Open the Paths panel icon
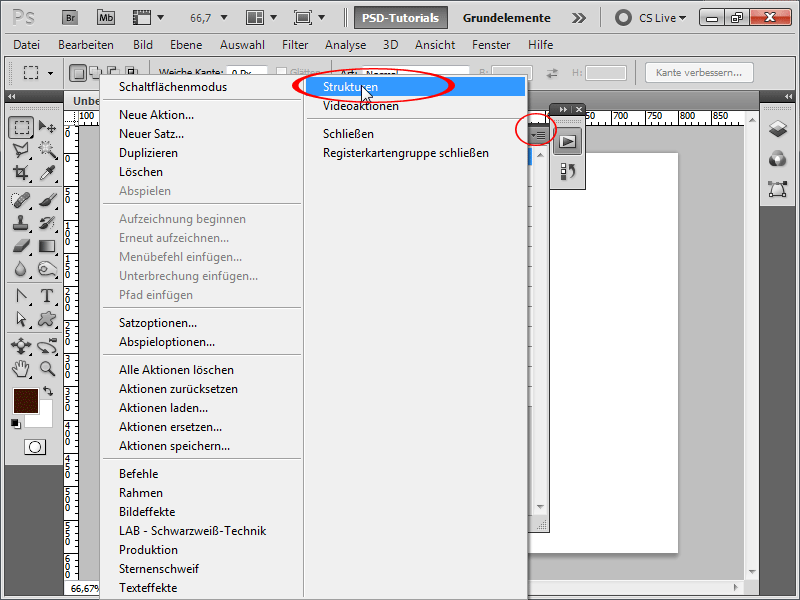Screen dimensions: 800x600 [778, 189]
